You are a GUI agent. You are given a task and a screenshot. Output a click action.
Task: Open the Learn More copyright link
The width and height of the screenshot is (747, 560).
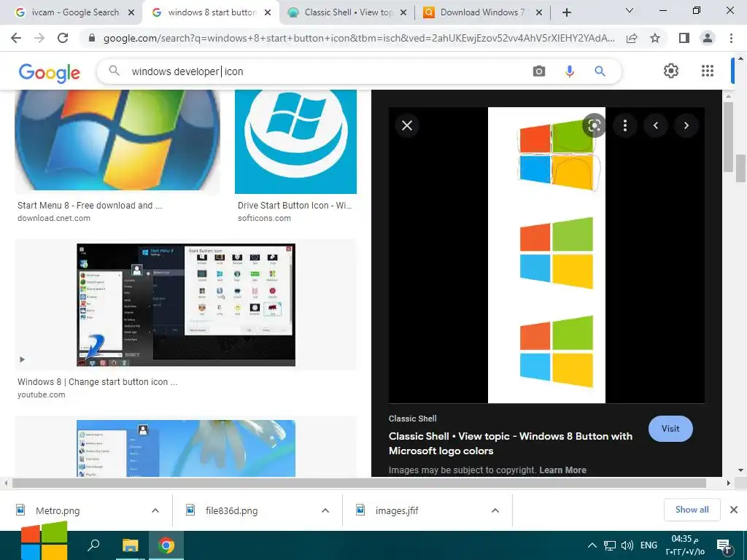coord(562,470)
